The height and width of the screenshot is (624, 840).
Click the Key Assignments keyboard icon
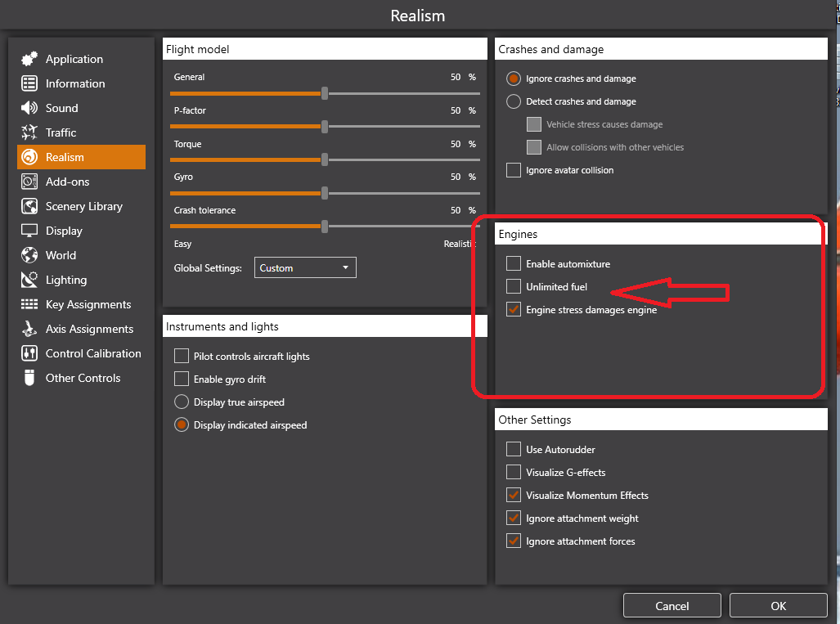coord(29,304)
